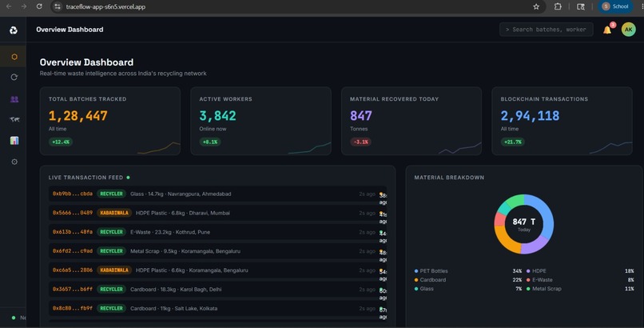Select Cardboard 18.3kg Karol Bagh, Delhi text
The height and width of the screenshot is (328, 644).
(176, 290)
